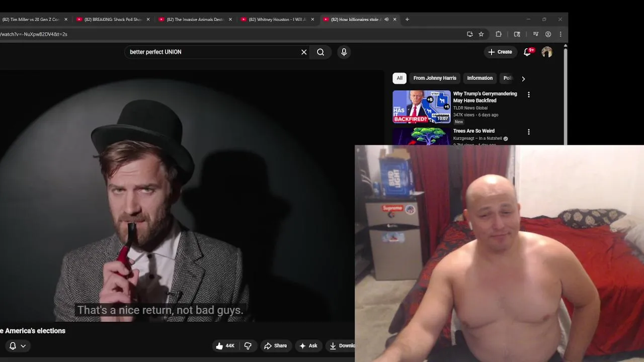This screenshot has height=362, width=644.
Task: Open a new browser tab
Action: tap(408, 20)
